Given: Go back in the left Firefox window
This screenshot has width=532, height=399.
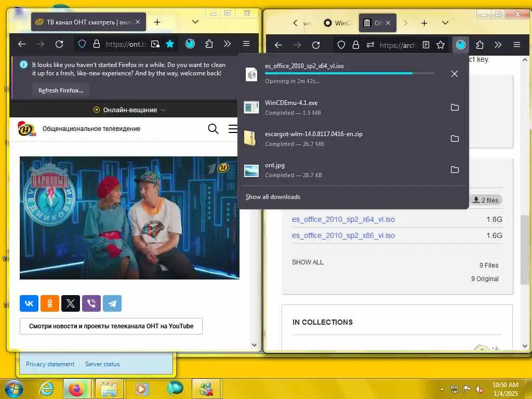Looking at the screenshot, I should pos(22,44).
